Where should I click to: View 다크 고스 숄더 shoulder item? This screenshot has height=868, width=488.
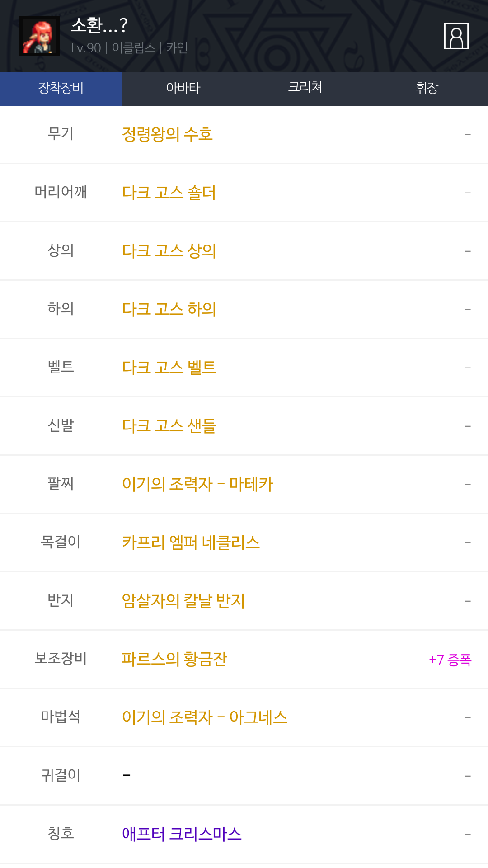(169, 193)
